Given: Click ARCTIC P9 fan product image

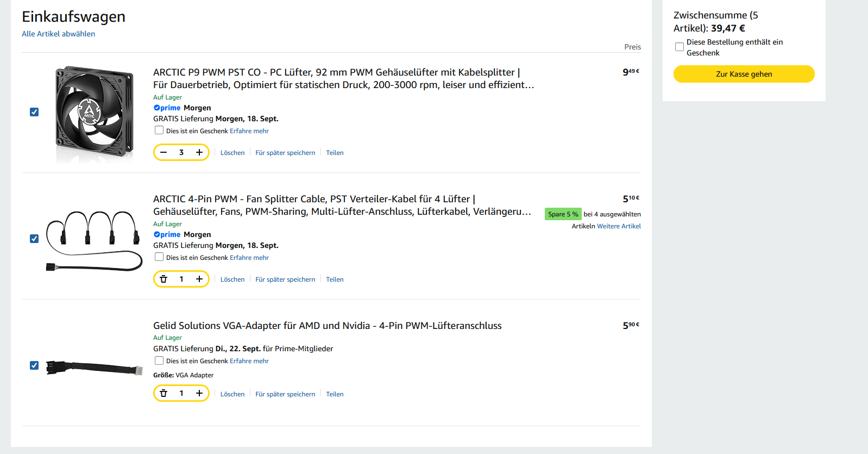Looking at the screenshot, I should 95,113.
